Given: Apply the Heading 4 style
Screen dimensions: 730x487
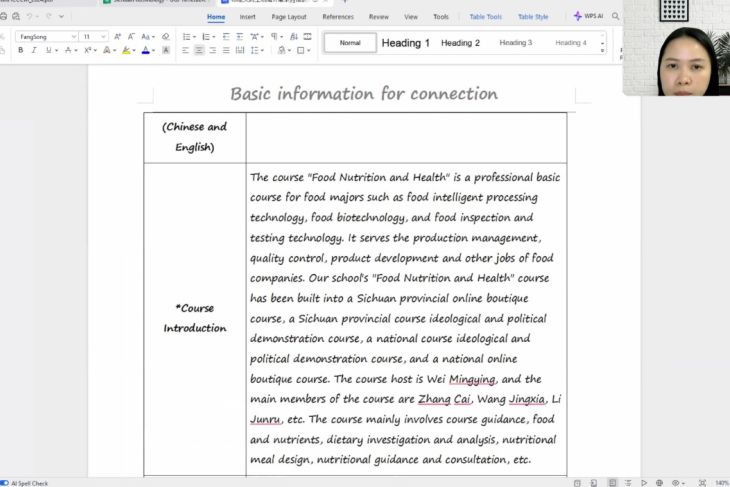Looking at the screenshot, I should click(571, 43).
